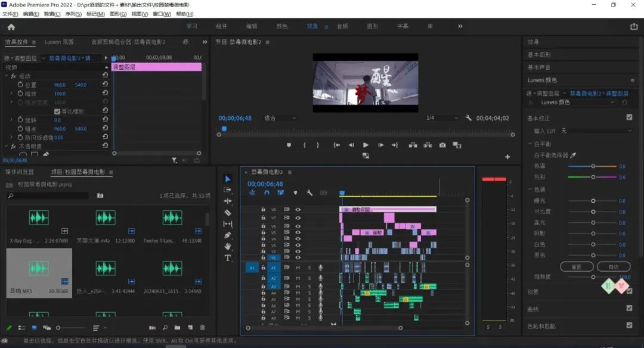Screen dimensions: 644x348
Task: Click the Home icon
Action: tap(11, 27)
